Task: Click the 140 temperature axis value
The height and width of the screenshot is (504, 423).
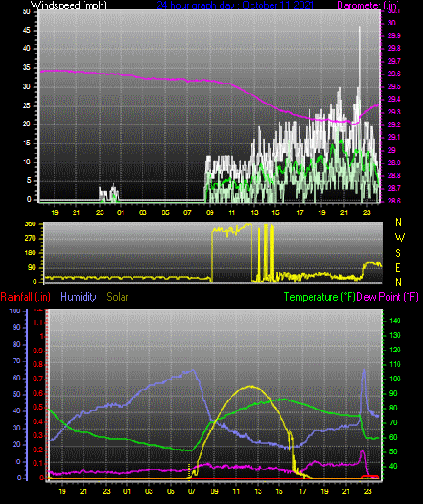Action: [x=395, y=321]
